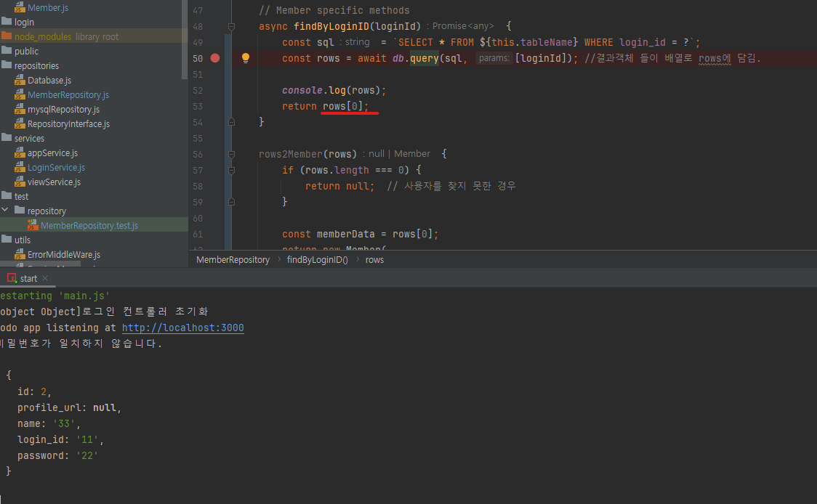Screen dimensions: 817x504
Task: Click the start tab run icon
Action: (12, 278)
